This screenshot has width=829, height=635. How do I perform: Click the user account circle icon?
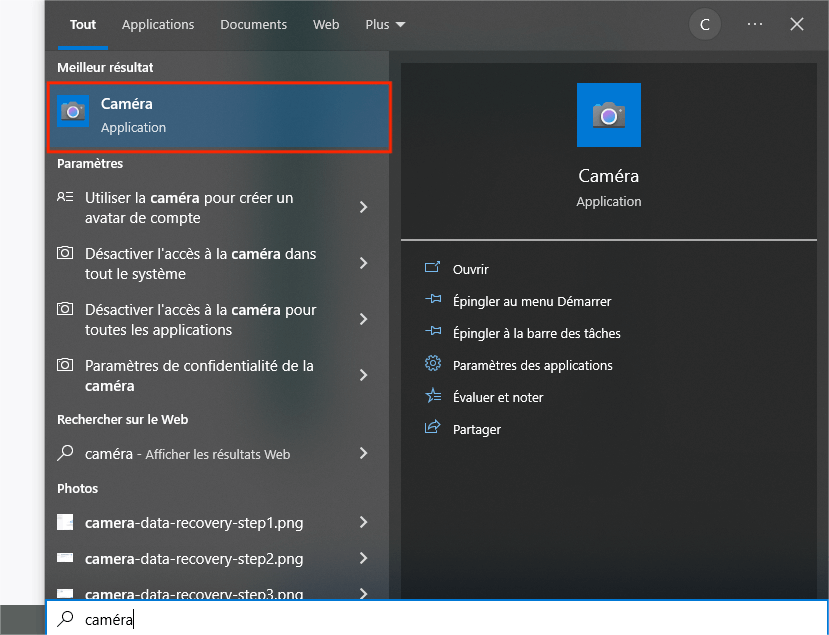point(704,24)
